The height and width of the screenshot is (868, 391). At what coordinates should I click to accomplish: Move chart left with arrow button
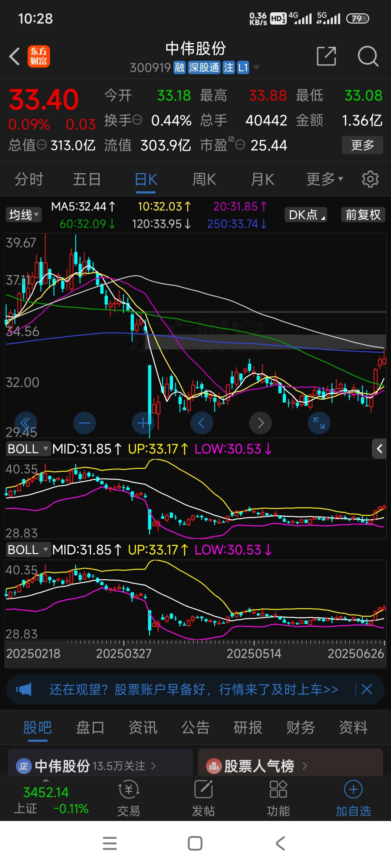coord(202,423)
